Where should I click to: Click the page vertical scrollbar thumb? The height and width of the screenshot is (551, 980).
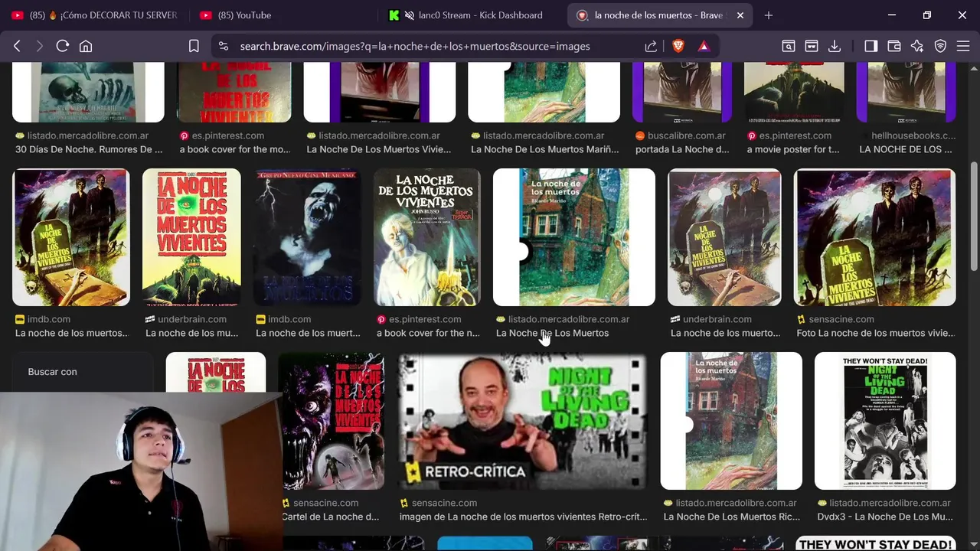[974, 216]
